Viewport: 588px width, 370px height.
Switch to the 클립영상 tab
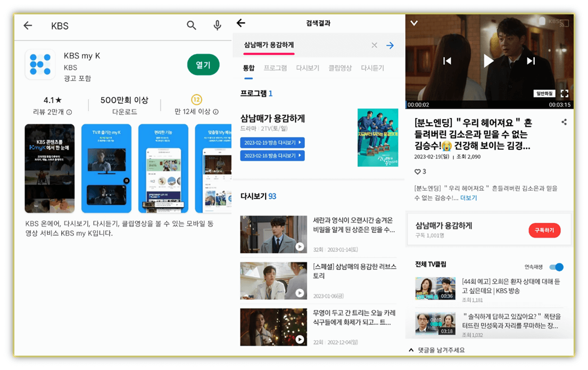340,68
